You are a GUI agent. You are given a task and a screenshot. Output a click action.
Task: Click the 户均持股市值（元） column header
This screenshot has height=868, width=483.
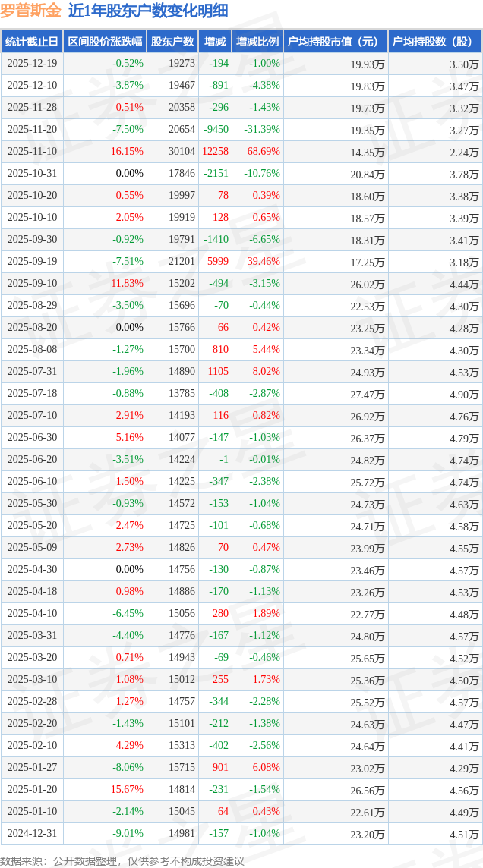click(334, 42)
